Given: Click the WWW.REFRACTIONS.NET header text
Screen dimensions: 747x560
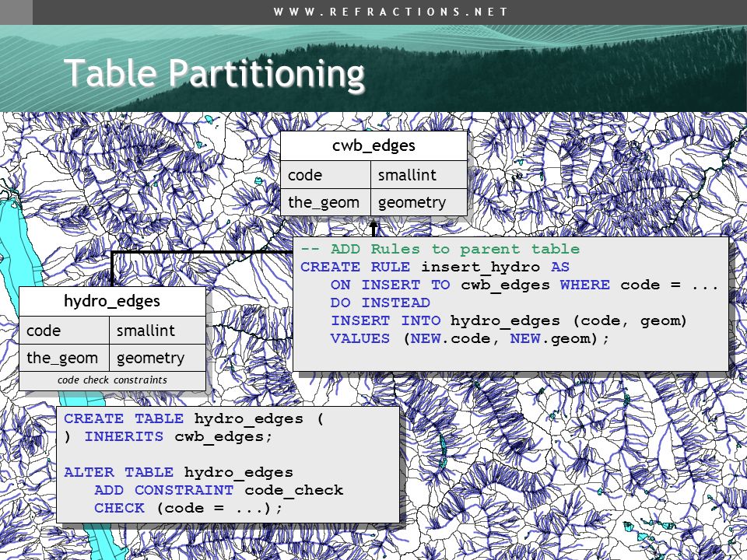Looking at the screenshot, I should click(x=391, y=12).
